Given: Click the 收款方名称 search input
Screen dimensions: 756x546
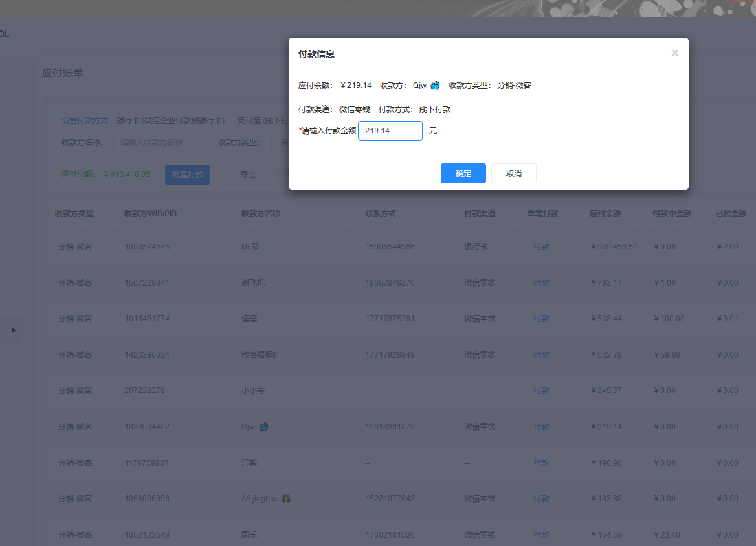Looking at the screenshot, I should click(x=159, y=142).
